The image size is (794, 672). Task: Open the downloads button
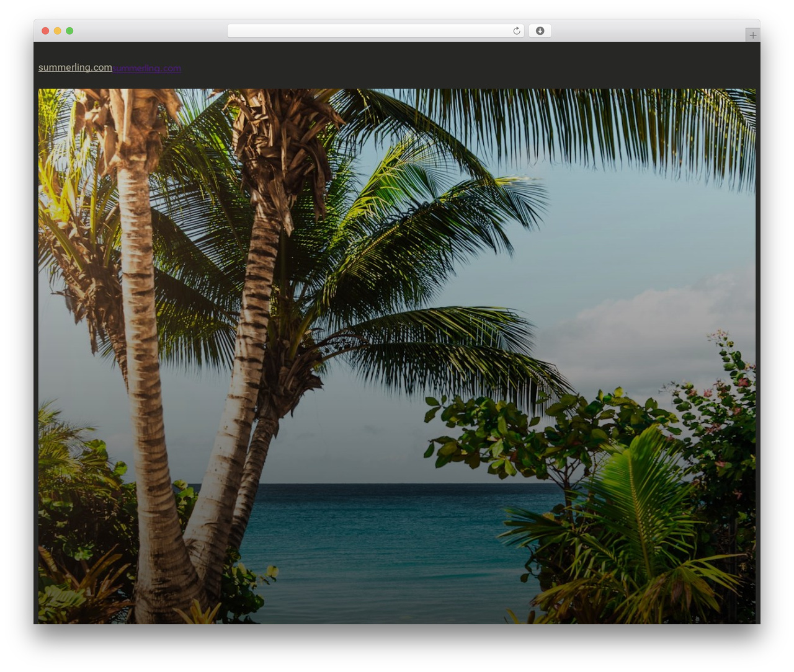pyautogui.click(x=540, y=31)
